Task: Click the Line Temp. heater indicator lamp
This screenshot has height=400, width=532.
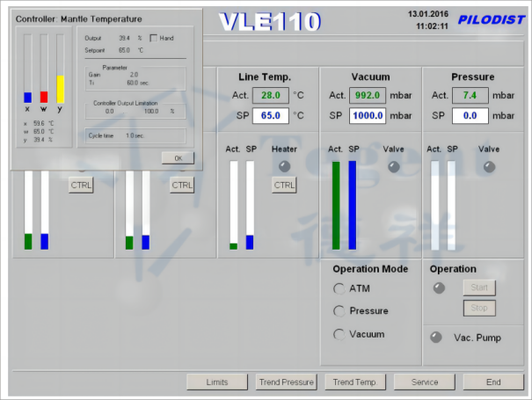Action: tap(284, 166)
